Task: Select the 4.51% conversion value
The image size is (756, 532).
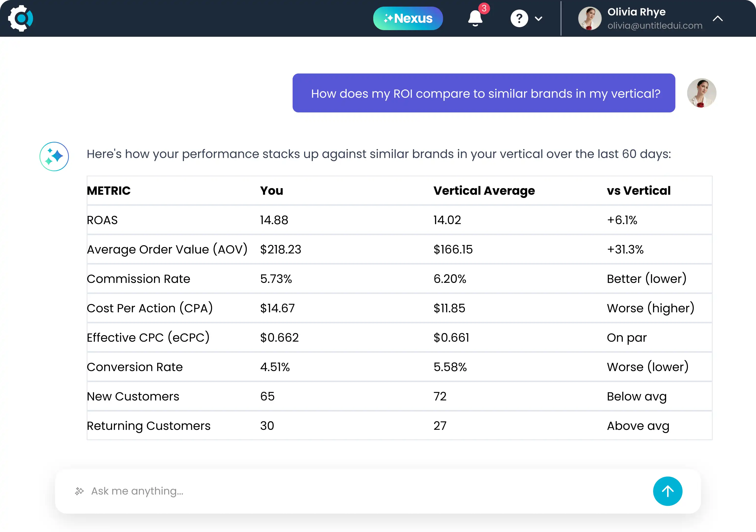Action: click(x=275, y=367)
